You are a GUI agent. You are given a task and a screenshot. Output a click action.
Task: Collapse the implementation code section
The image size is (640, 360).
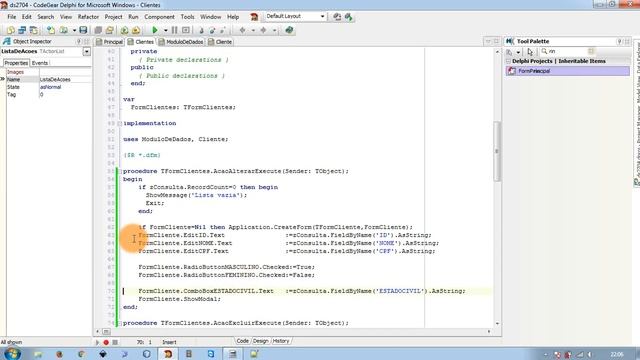[120, 123]
